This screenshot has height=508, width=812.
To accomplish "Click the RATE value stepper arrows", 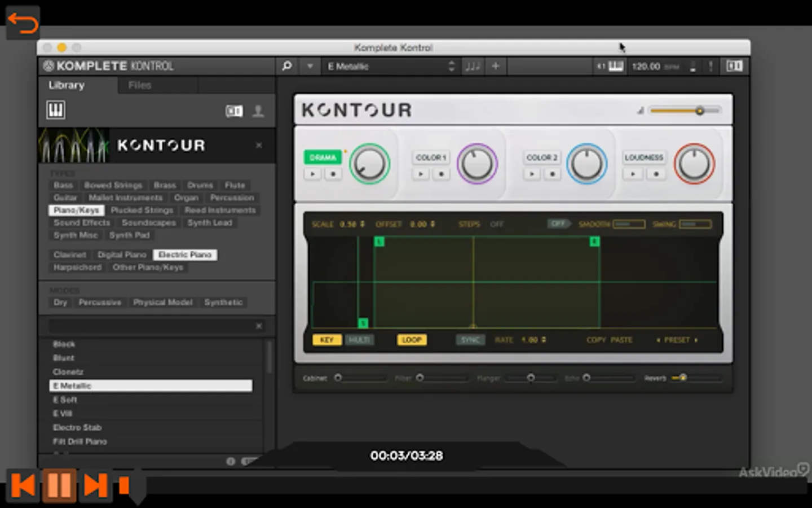I will 544,340.
